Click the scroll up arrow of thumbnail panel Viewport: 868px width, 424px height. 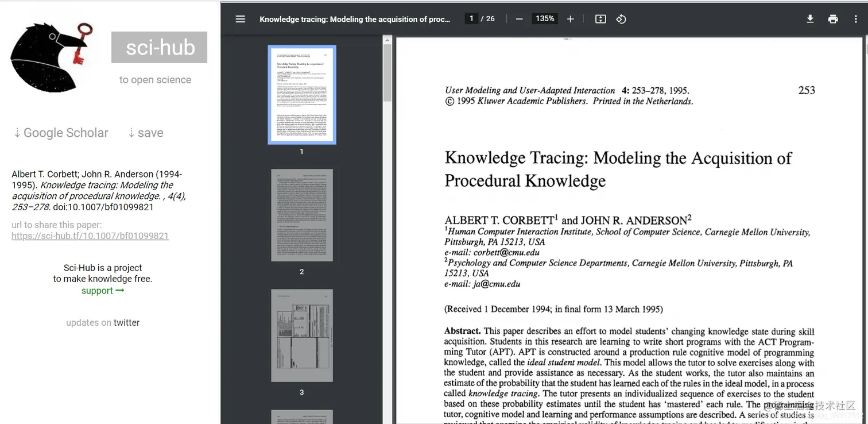point(387,40)
